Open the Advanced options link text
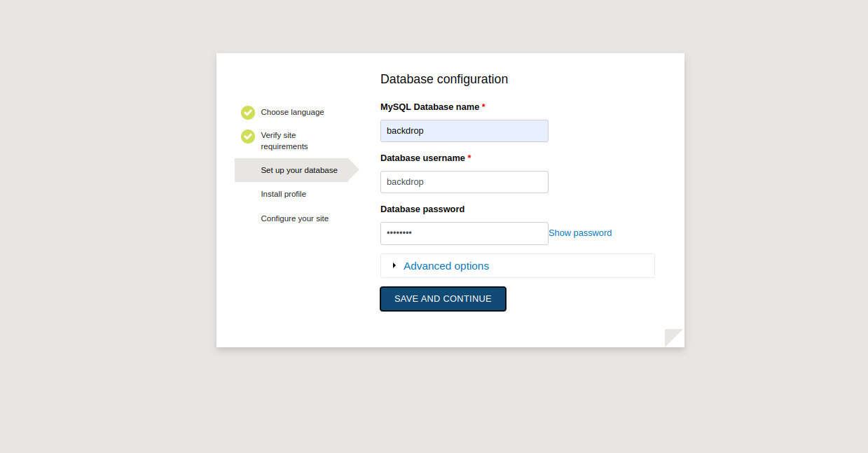868x453 pixels. coord(446,266)
